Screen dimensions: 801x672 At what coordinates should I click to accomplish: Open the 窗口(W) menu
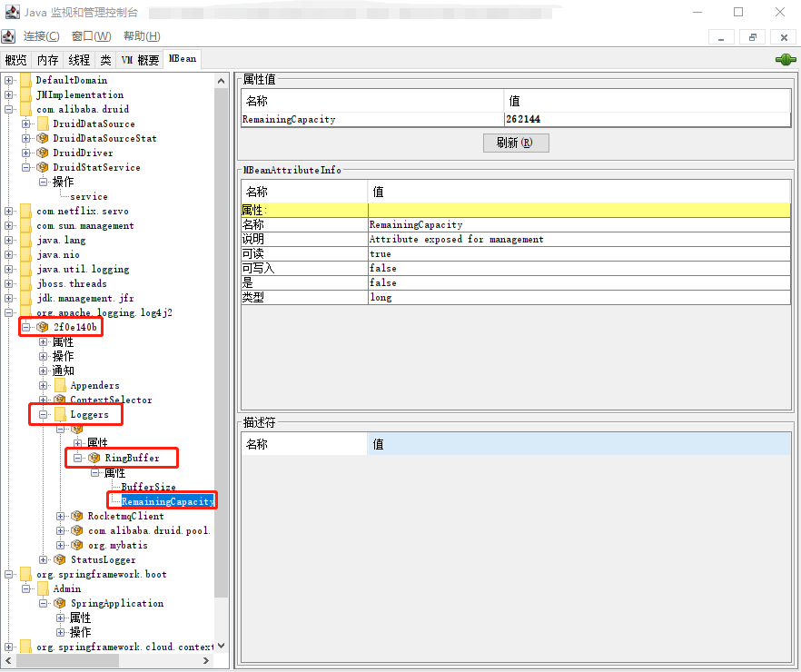(x=91, y=36)
